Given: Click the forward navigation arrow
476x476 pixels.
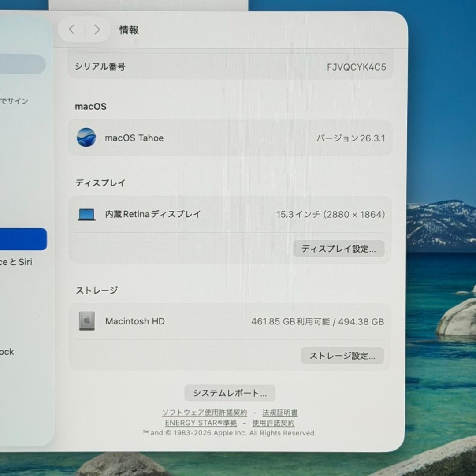Looking at the screenshot, I should pos(97,29).
